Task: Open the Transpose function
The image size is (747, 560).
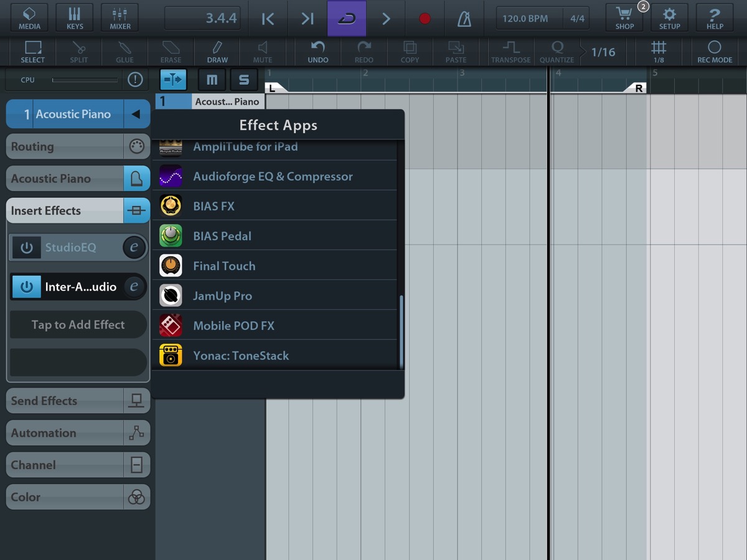Action: point(511,52)
